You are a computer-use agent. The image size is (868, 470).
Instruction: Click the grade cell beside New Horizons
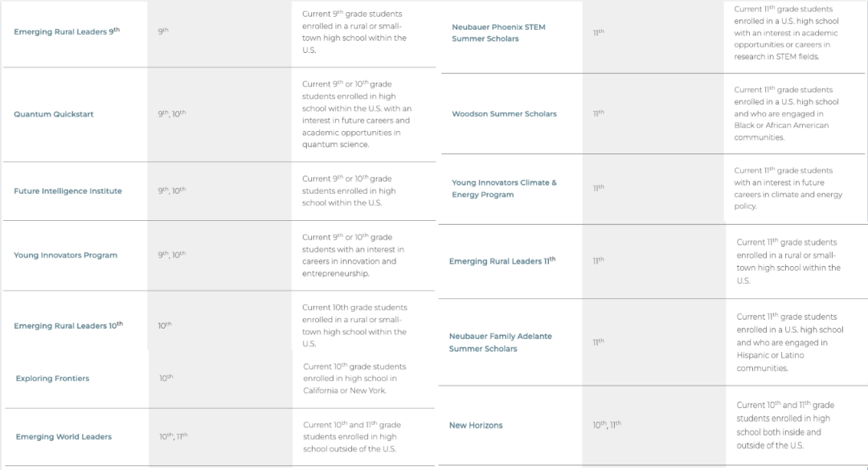pos(607,425)
